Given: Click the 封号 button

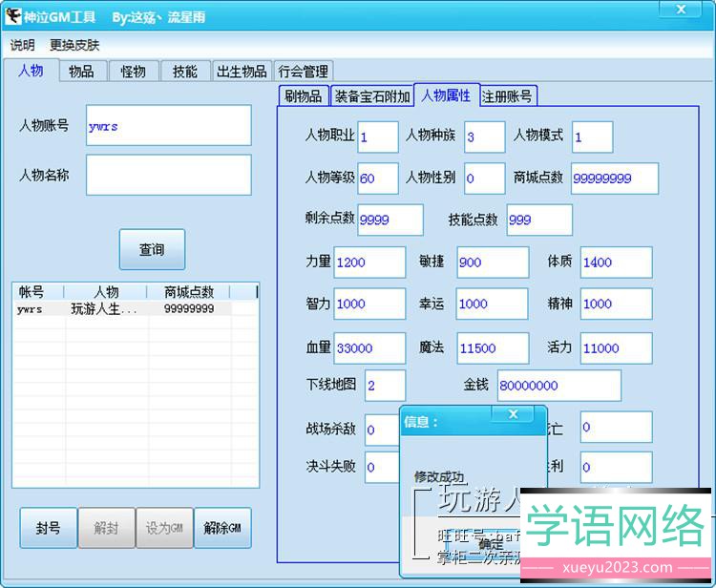Looking at the screenshot, I should tap(49, 528).
